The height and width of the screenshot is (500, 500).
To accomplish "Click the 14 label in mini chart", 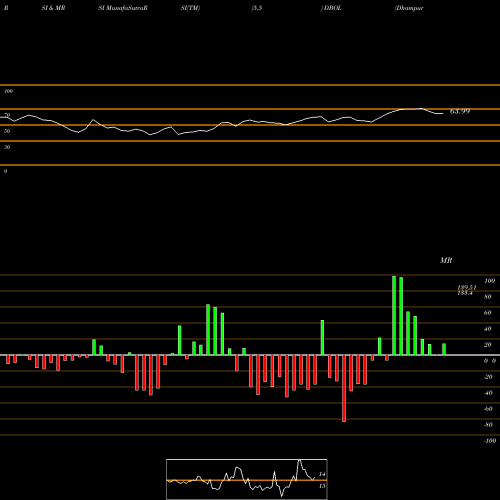I will [322, 474].
